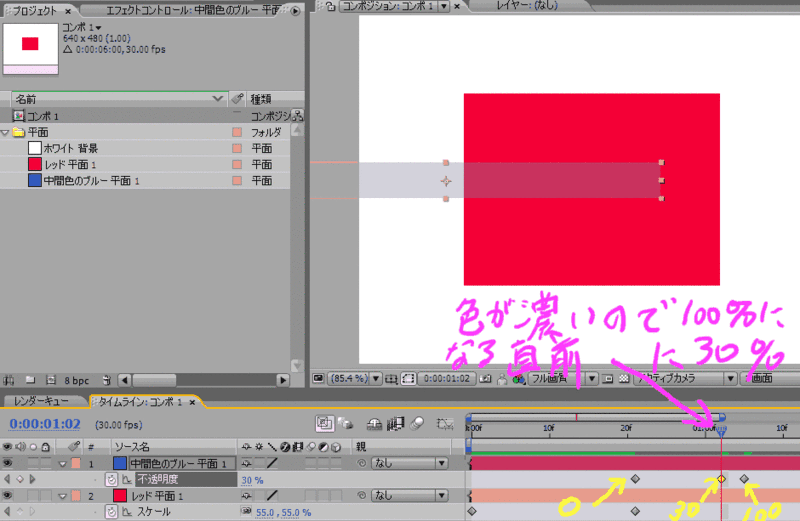Screen dimensions: 800x521
Task: Click the always preview this view icon
Action: click(318, 379)
